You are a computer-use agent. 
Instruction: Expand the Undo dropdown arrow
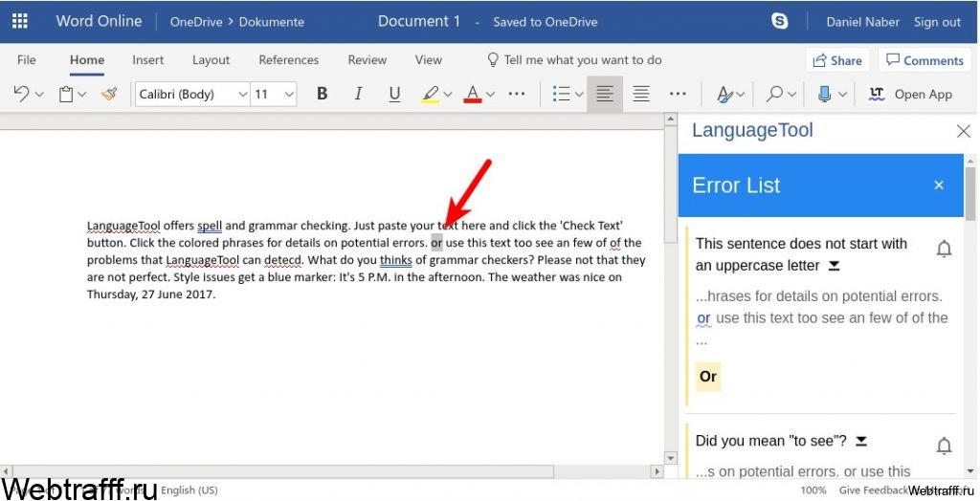pyautogui.click(x=39, y=95)
